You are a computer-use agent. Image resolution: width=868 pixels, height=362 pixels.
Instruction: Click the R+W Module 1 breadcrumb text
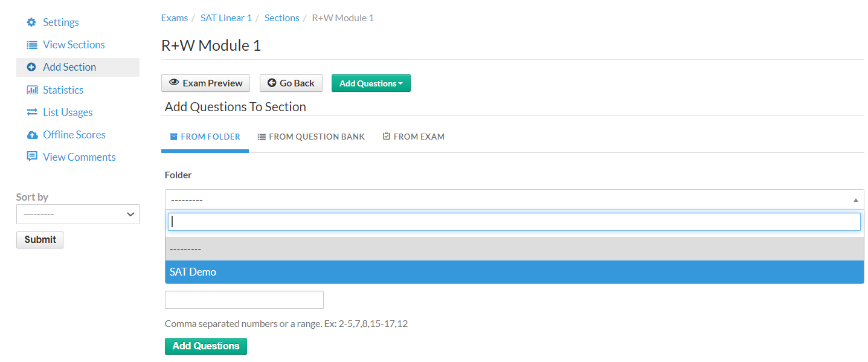point(342,18)
